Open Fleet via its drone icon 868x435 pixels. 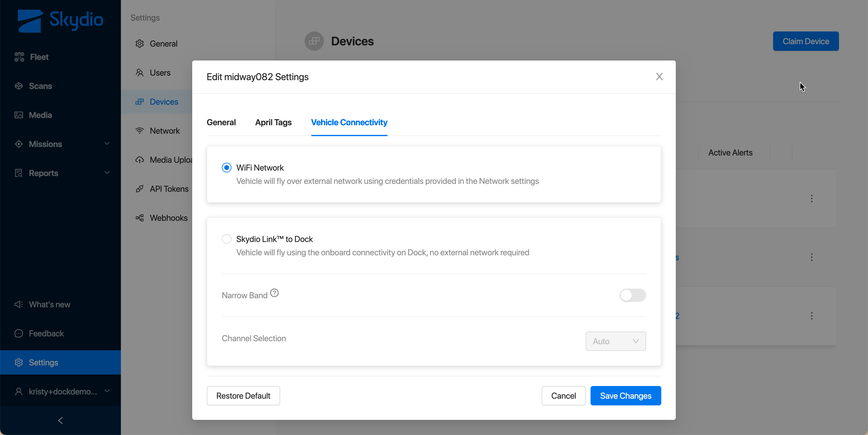[x=19, y=57]
